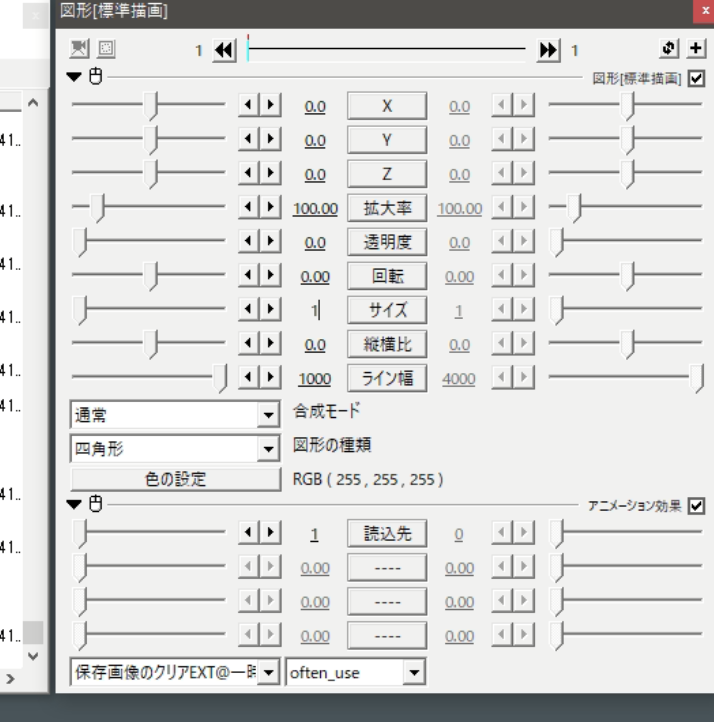Click the plus icon to add an effect
714x722 pixels.
click(x=696, y=48)
